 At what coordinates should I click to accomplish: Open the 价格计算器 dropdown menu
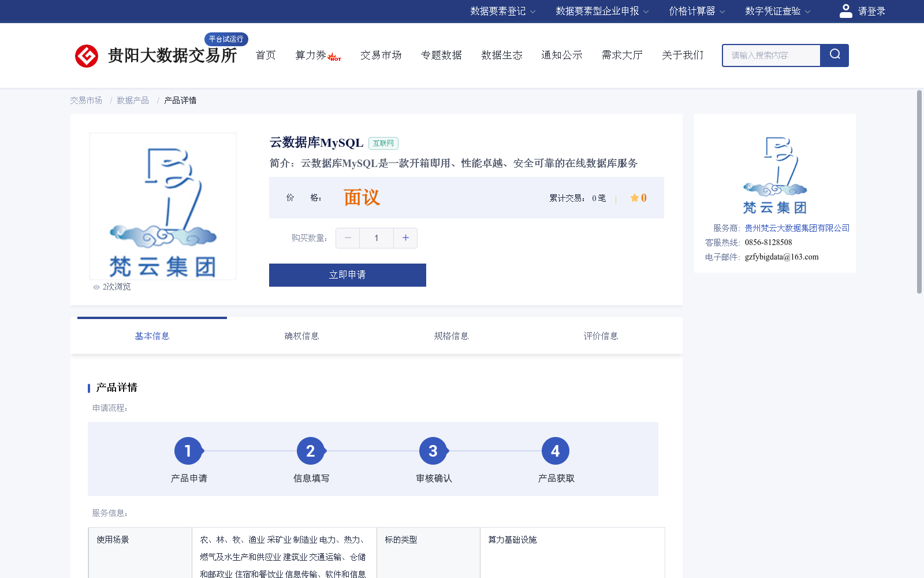[696, 11]
